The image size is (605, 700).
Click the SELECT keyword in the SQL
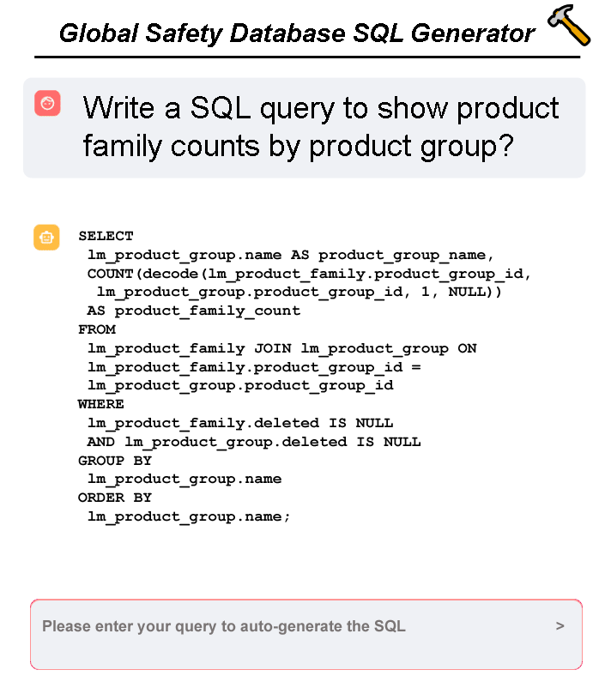pyautogui.click(x=106, y=236)
